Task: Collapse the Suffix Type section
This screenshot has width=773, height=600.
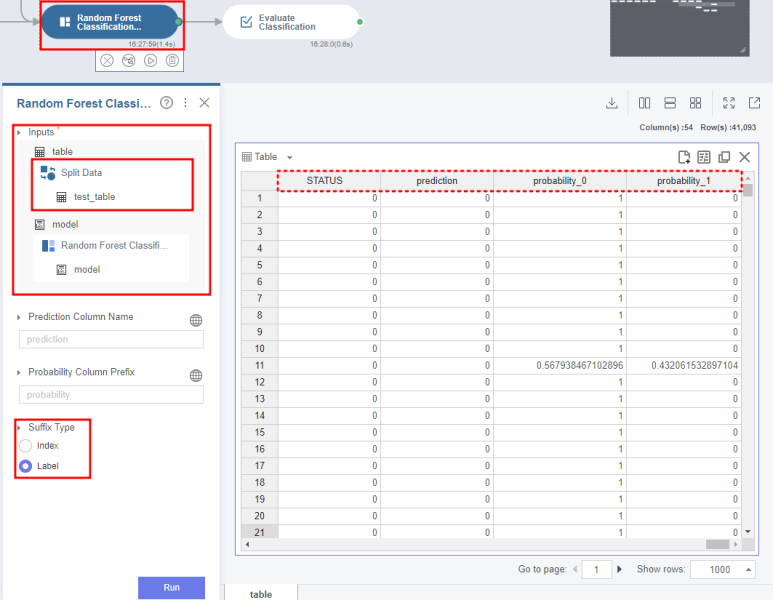Action: pyautogui.click(x=19, y=427)
